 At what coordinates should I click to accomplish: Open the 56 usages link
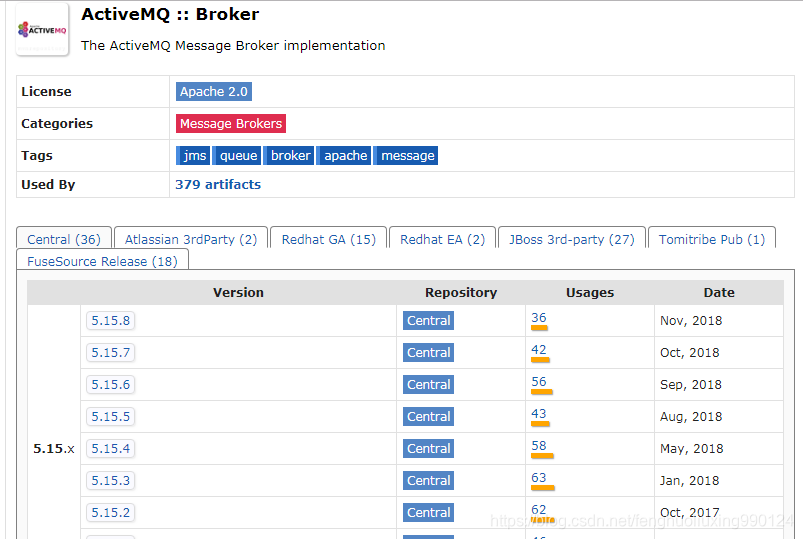[x=539, y=382]
